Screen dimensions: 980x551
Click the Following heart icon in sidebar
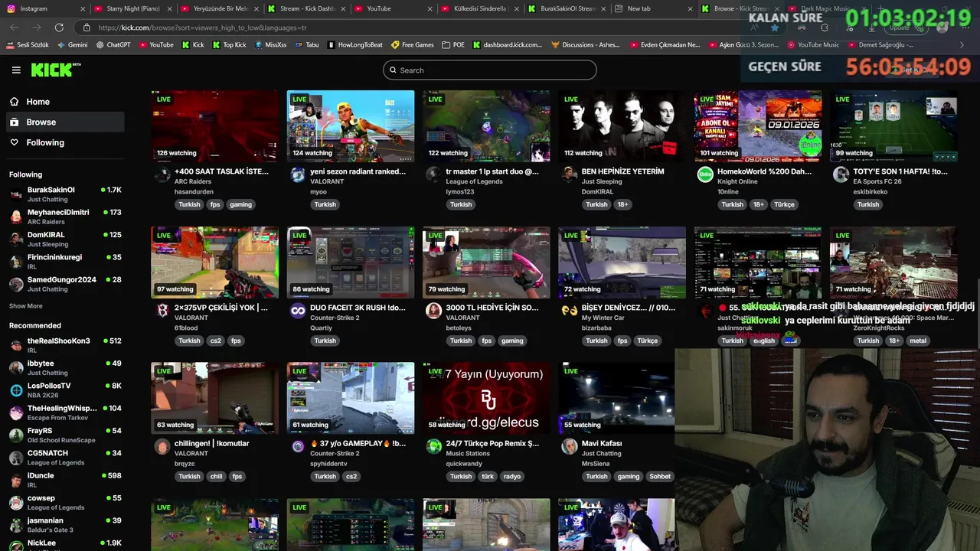coord(15,142)
